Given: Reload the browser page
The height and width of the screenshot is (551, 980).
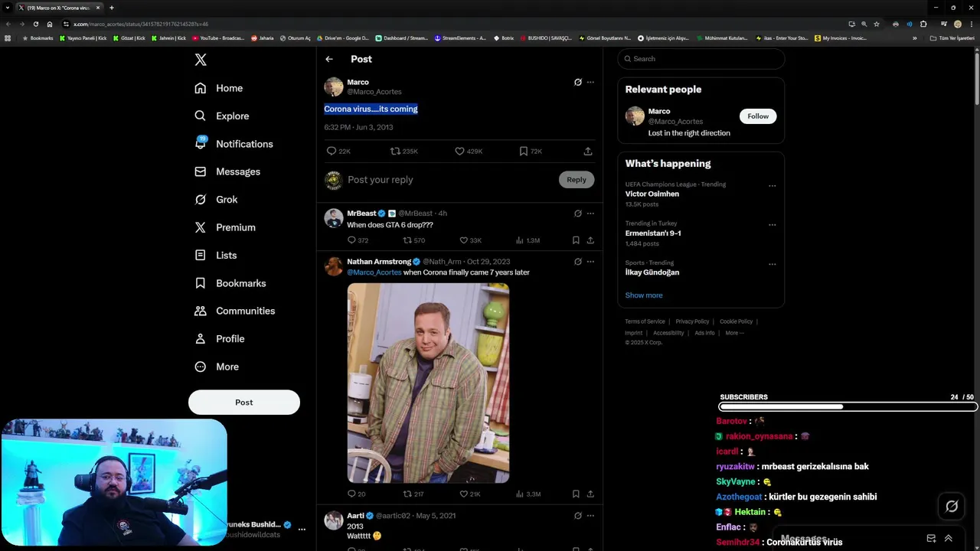Looking at the screenshot, I should coord(35,24).
